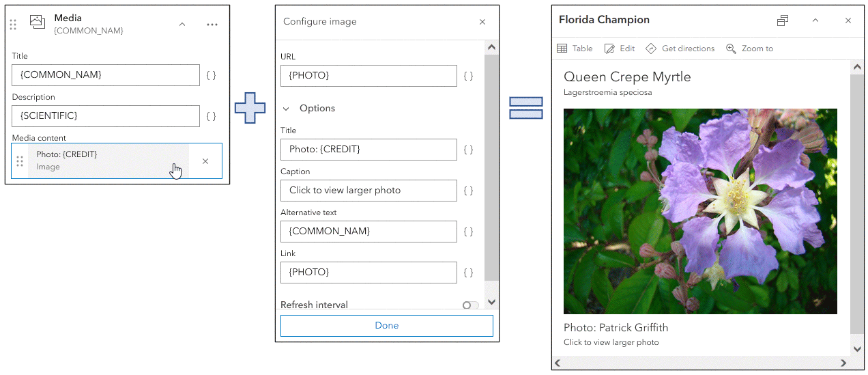868x375 pixels.
Task: Open Table from pop-up toolbar
Action: pos(575,48)
